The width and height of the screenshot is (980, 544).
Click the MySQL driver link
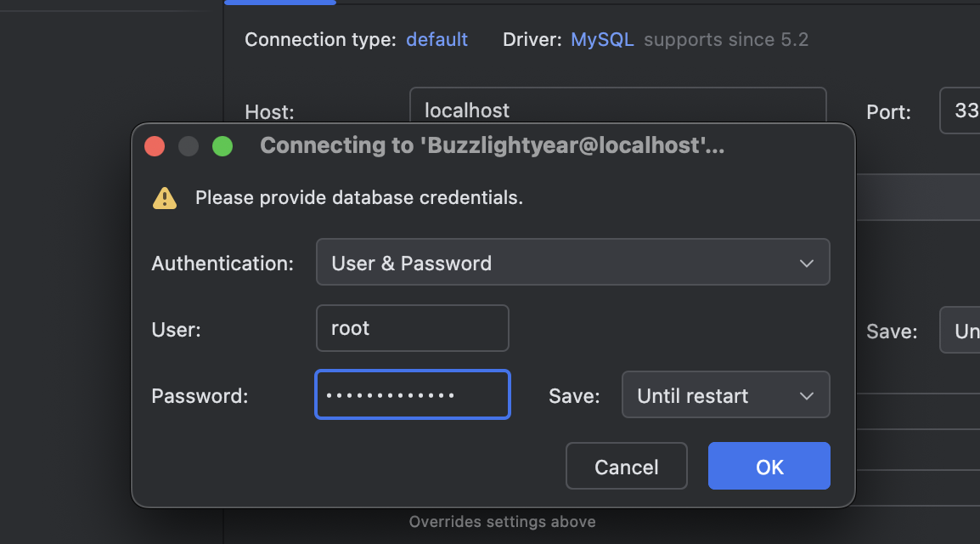pos(602,40)
